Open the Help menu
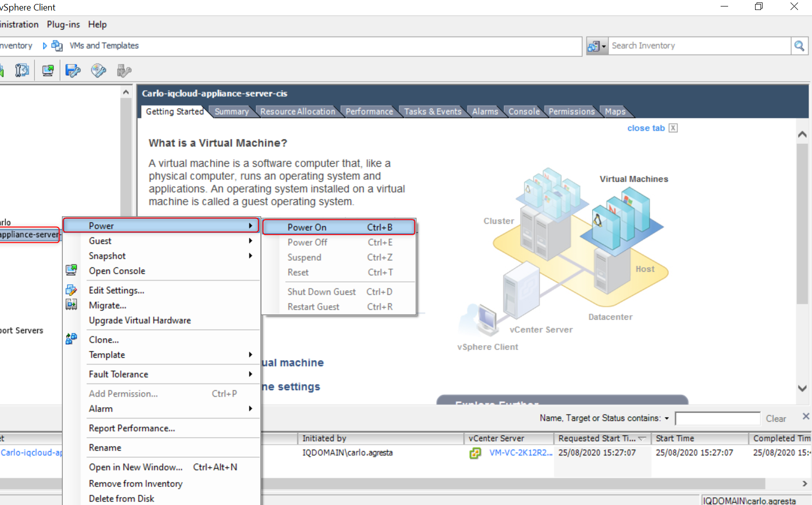 pyautogui.click(x=97, y=24)
